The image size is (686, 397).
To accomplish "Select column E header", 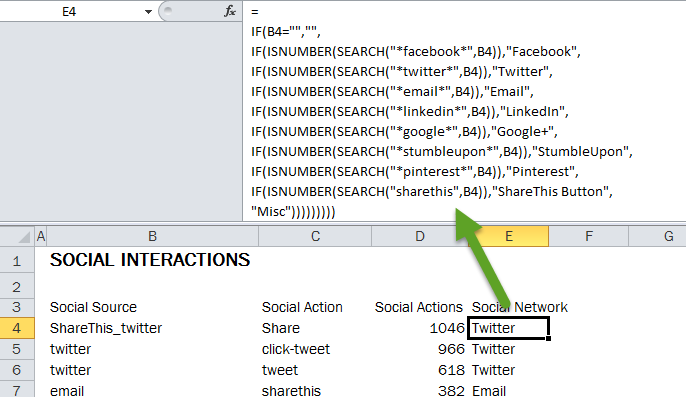I will pyautogui.click(x=508, y=236).
